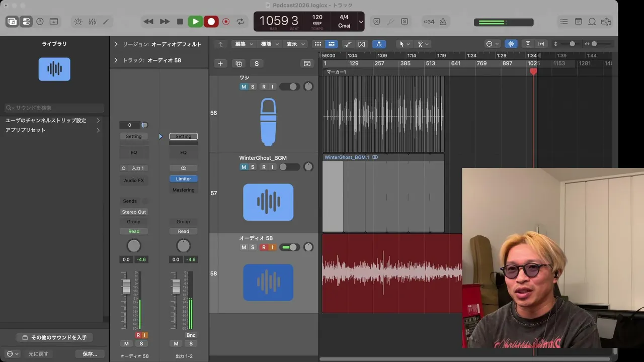Toggle the Cycle loop button
Screen dimensions: 644x362
click(x=240, y=22)
